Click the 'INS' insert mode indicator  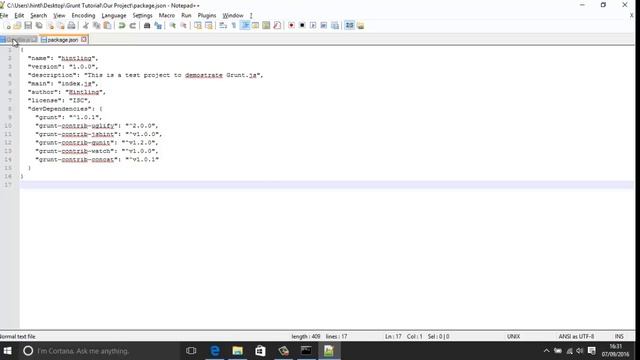[619, 337]
